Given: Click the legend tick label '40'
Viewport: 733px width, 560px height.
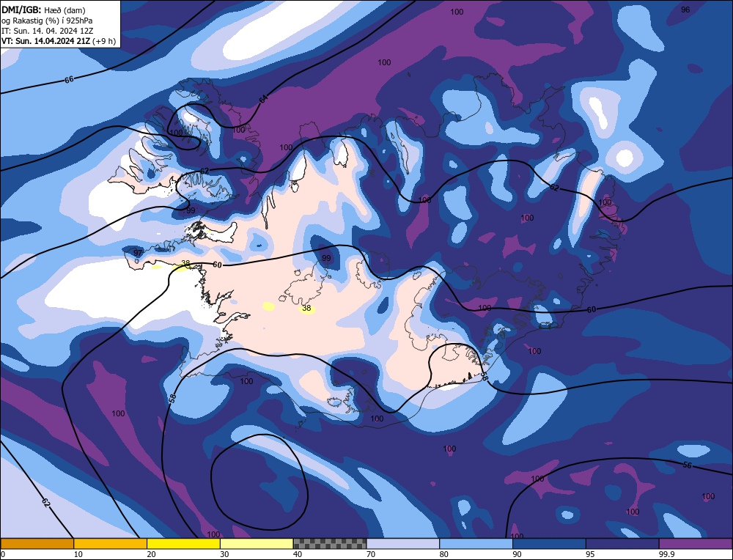Looking at the screenshot, I should (x=298, y=554).
